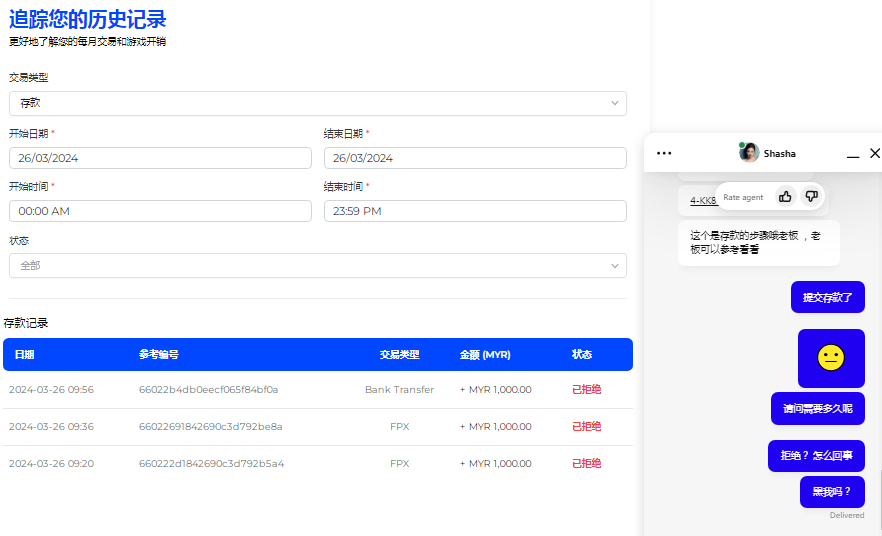Open the chat three-dots options menu

[x=664, y=153]
